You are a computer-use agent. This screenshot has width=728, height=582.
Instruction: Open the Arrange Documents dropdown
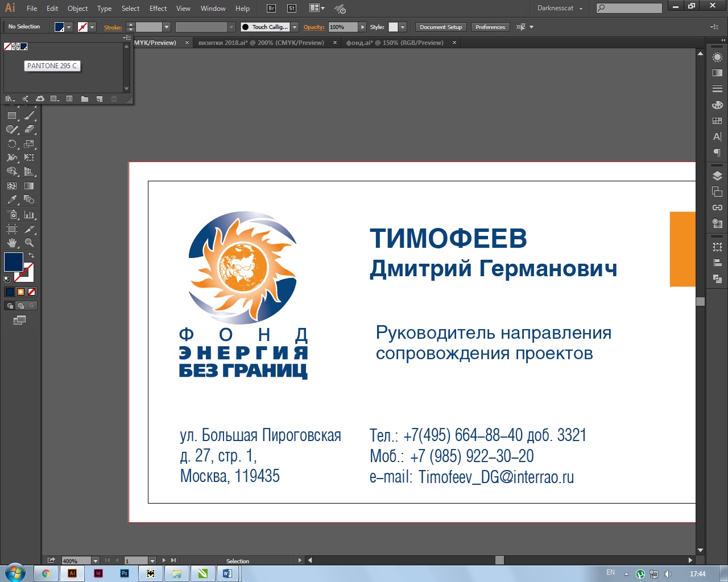317,9
